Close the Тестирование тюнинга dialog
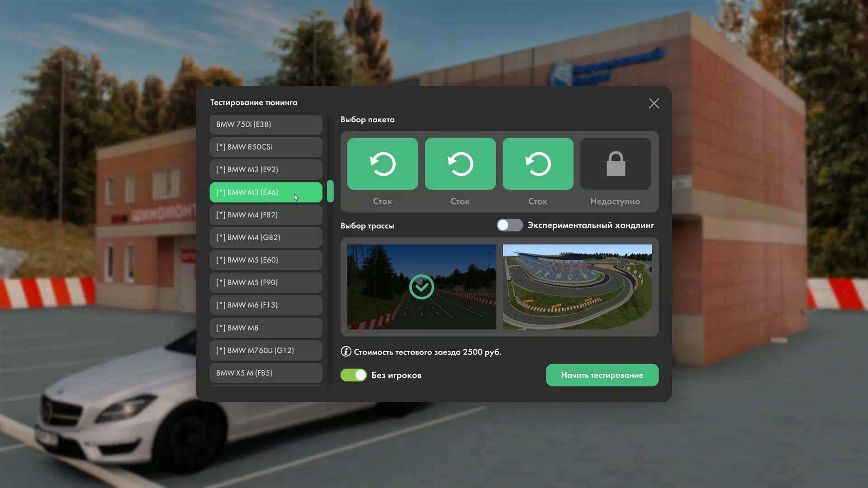Screen dimensions: 868x488 [x=654, y=103]
